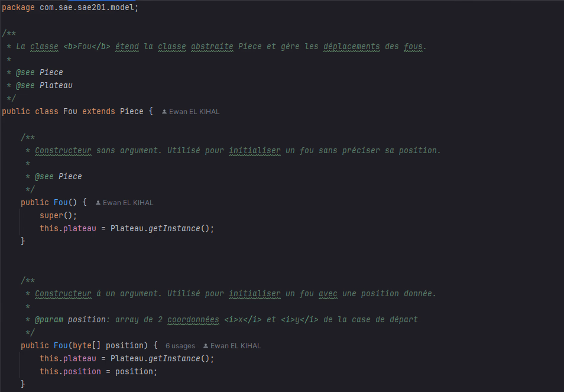Click the author icon beside the class Fou declaration
Viewport: 564px width, 392px height.
[x=164, y=112]
